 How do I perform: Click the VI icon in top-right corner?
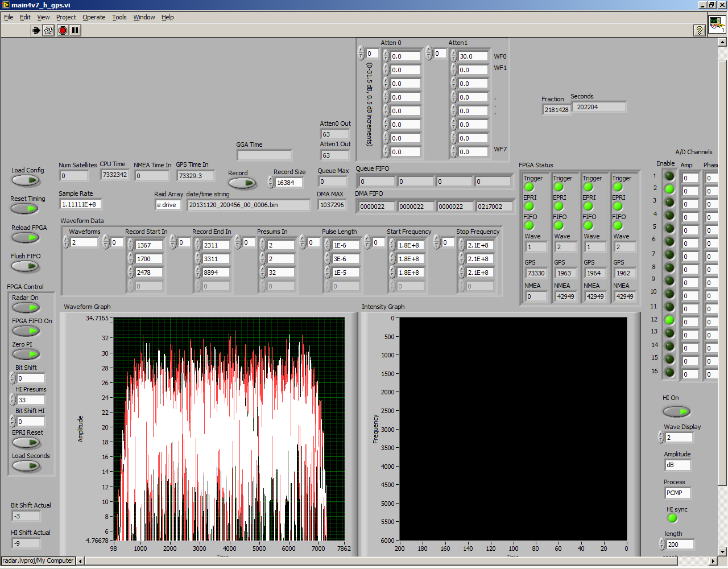point(716,24)
